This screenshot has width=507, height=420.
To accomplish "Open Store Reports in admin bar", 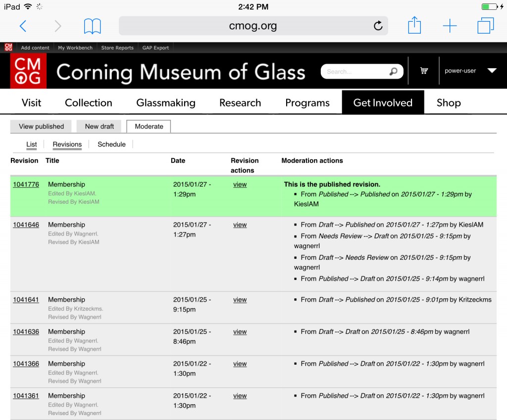I will click(x=117, y=47).
